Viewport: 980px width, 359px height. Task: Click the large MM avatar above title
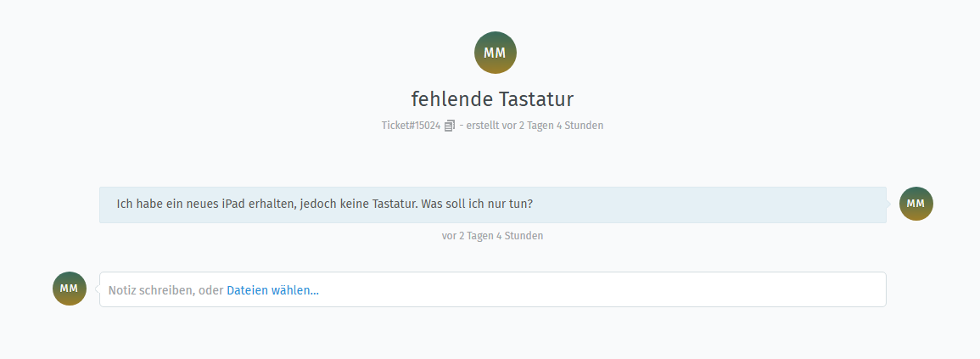[495, 53]
